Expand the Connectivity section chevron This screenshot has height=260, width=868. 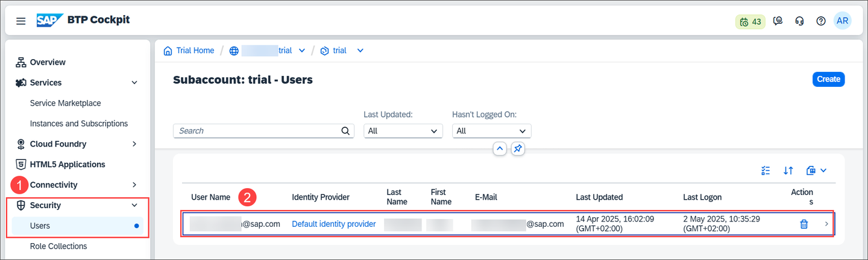[x=134, y=185]
